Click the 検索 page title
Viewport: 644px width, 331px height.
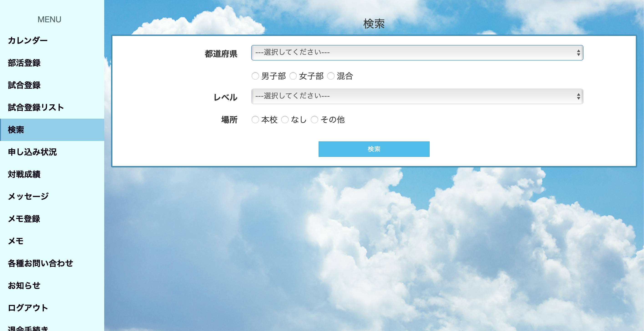coord(374,24)
